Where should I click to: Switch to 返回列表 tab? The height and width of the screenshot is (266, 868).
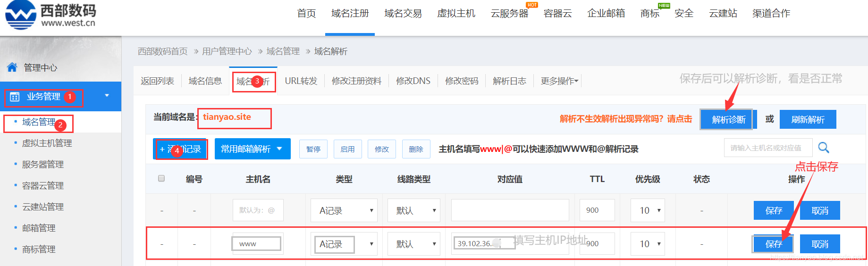pyautogui.click(x=157, y=81)
